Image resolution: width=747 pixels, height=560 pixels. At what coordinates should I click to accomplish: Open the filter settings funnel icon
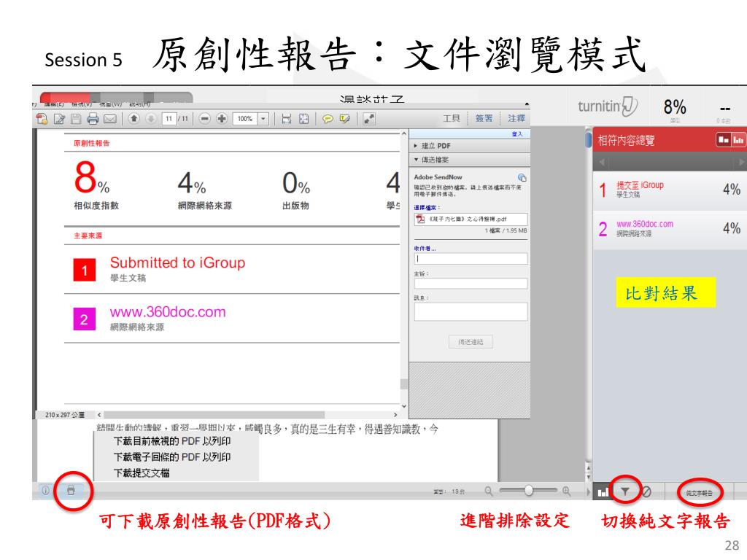tap(625, 491)
